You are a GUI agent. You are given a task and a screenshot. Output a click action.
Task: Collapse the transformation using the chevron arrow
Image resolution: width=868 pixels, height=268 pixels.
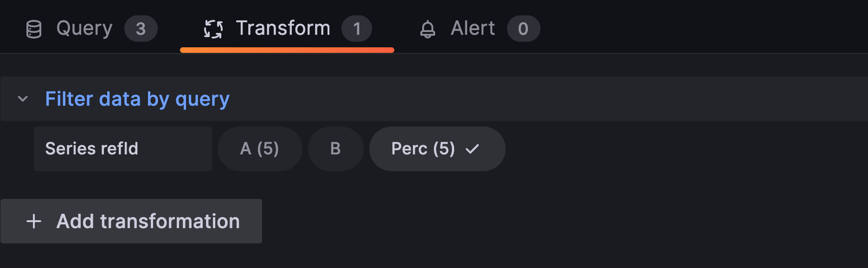tap(23, 99)
